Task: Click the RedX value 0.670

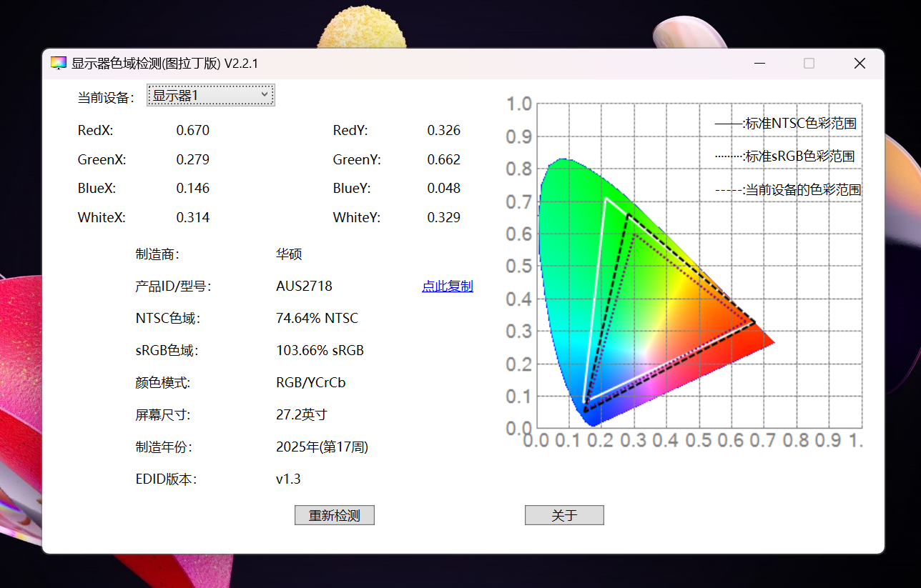Action: click(193, 131)
